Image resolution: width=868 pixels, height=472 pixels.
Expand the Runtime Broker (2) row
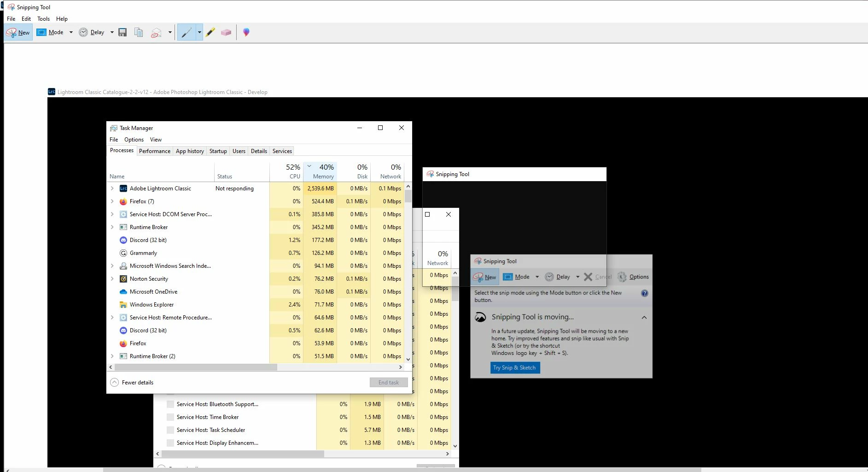pyautogui.click(x=112, y=356)
